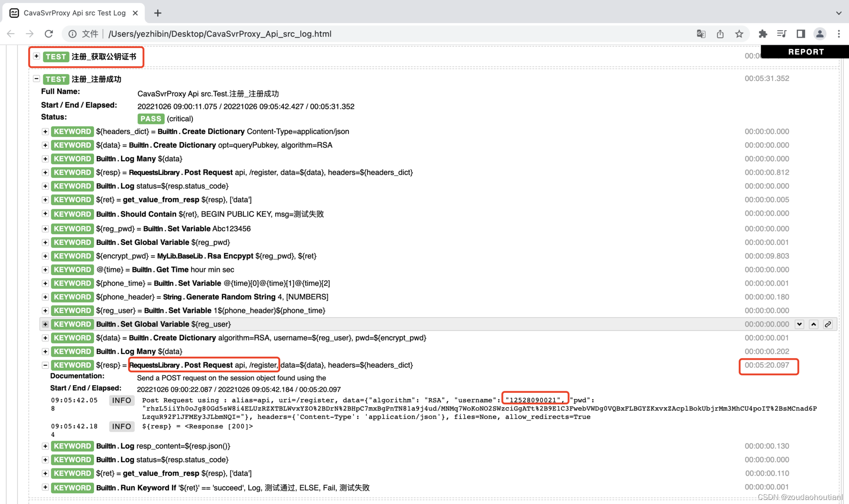Expand the Run Keyword If row
This screenshot has width=849, height=504.
45,487
